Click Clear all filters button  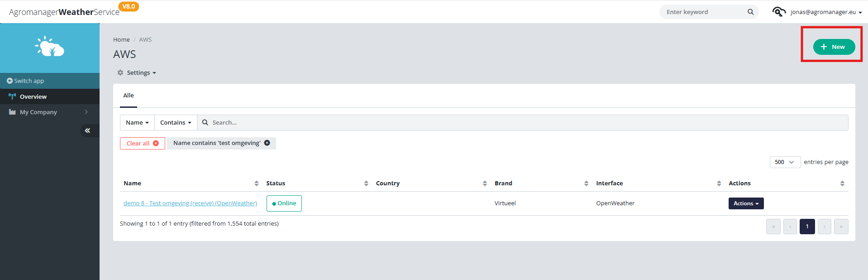point(143,143)
